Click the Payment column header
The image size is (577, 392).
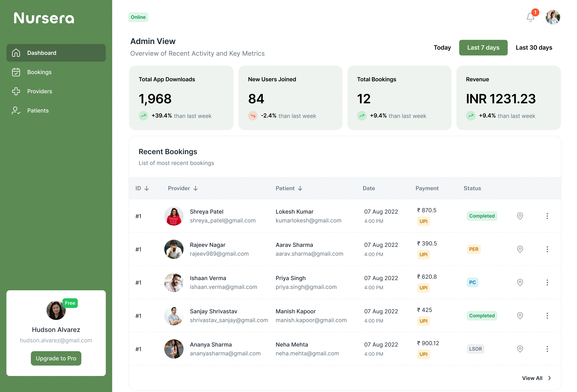click(x=427, y=188)
